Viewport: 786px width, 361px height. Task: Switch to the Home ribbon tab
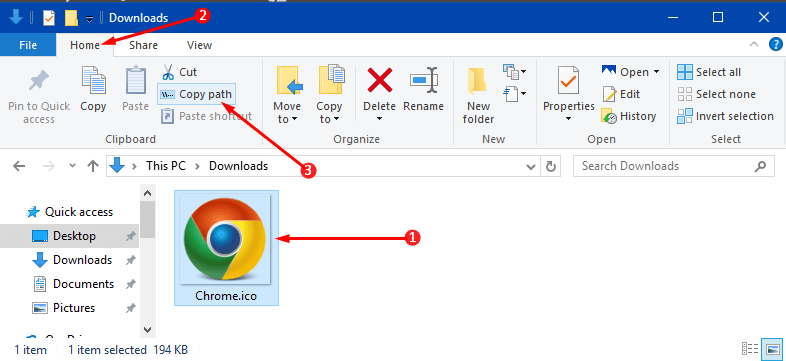pyautogui.click(x=85, y=45)
